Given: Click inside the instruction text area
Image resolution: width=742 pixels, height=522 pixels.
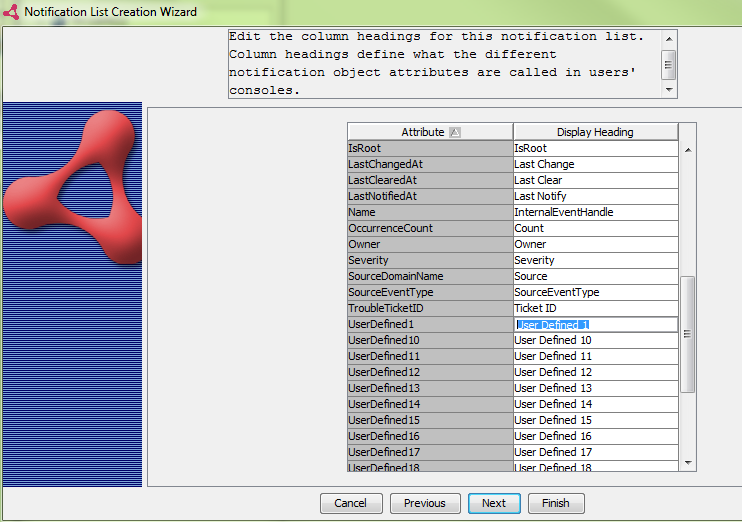Looking at the screenshot, I should tap(445, 64).
